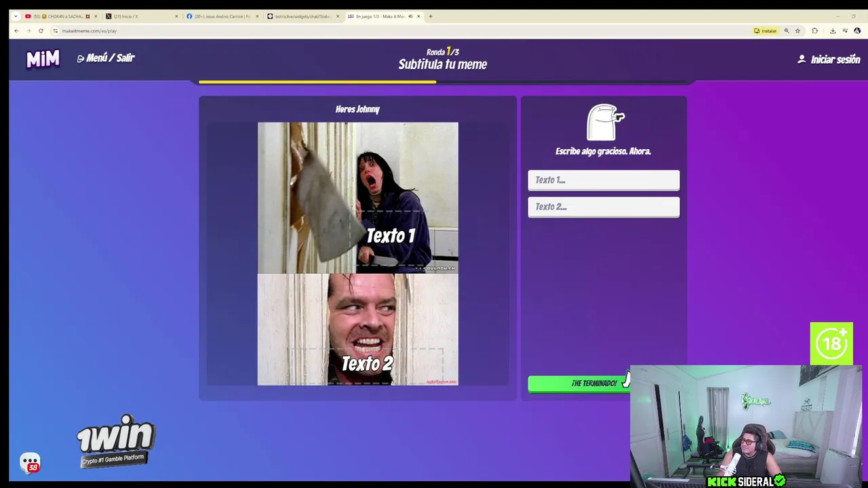Open the downloads icon
Screen dimensions: 868x488
pos(833,30)
